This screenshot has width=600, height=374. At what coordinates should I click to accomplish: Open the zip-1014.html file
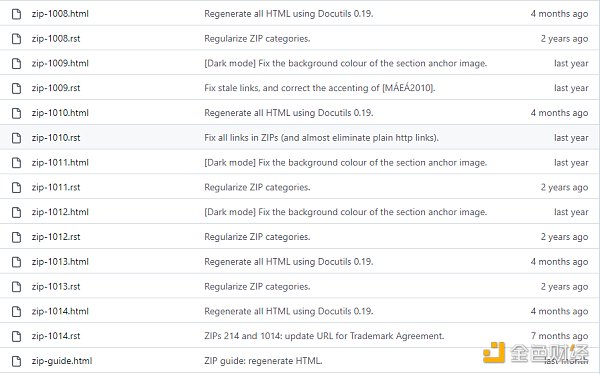(x=60, y=311)
